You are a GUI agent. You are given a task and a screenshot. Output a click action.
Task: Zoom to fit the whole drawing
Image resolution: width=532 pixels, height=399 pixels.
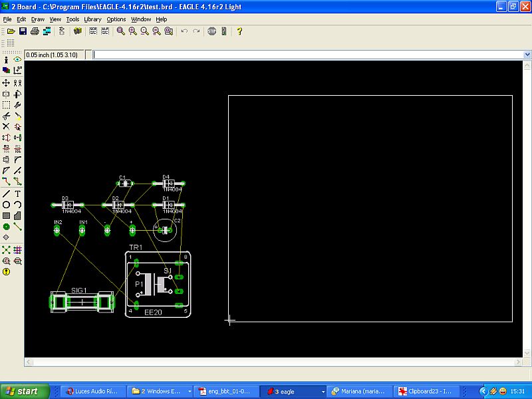[120, 31]
